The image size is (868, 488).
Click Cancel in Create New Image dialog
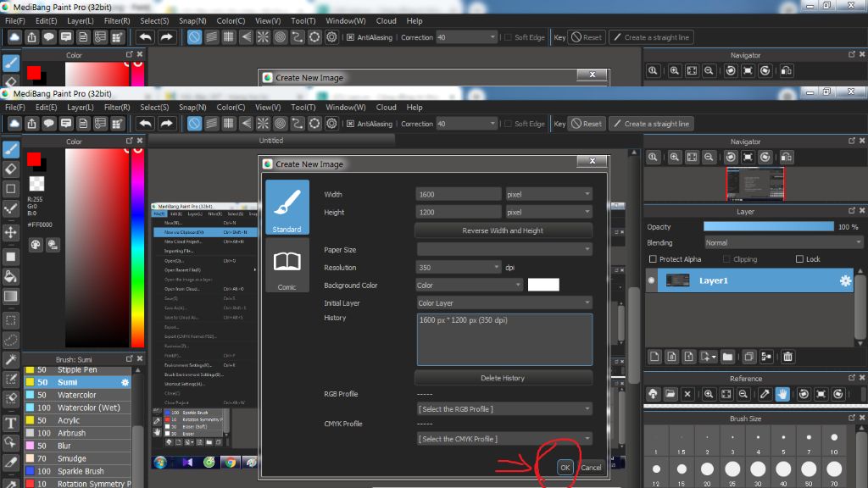point(591,468)
